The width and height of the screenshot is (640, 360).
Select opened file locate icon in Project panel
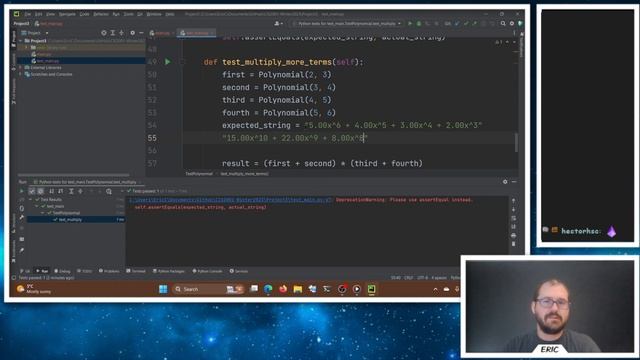click(x=104, y=33)
